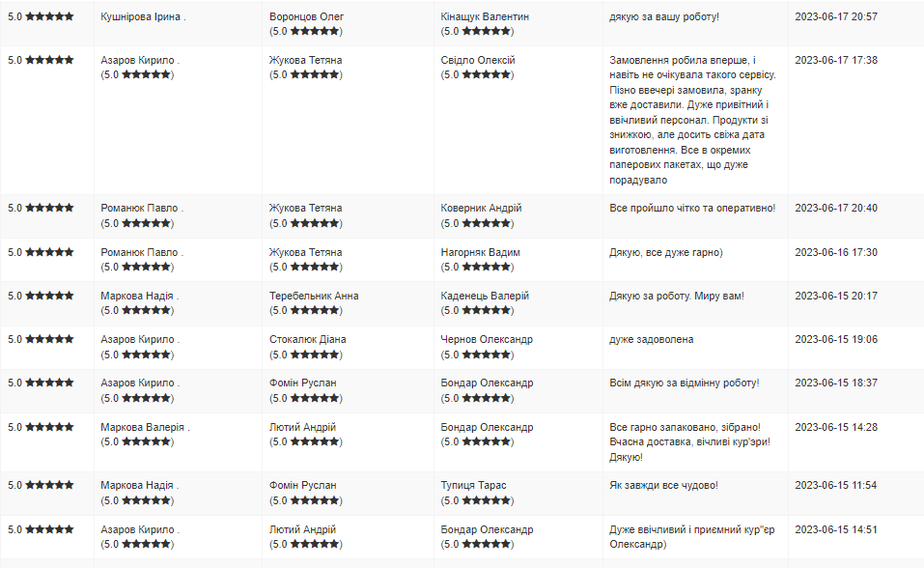Viewport: 924px width, 568px height.
Task: Select the name Чернов Олександр
Action: (x=487, y=339)
